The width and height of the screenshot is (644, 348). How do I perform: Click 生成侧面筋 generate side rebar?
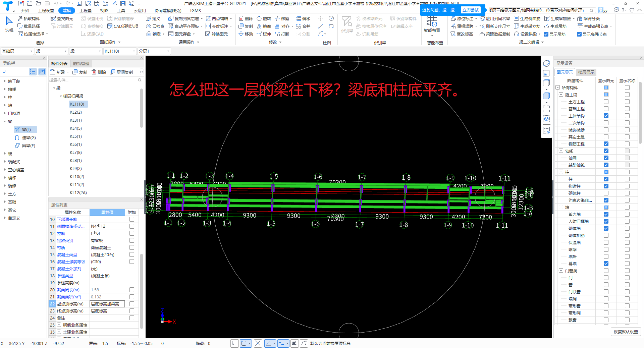pyautogui.click(x=527, y=18)
